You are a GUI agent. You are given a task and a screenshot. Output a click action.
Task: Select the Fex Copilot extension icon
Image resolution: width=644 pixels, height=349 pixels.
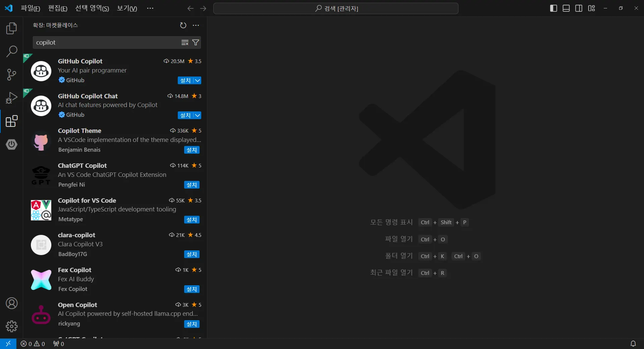(41, 280)
